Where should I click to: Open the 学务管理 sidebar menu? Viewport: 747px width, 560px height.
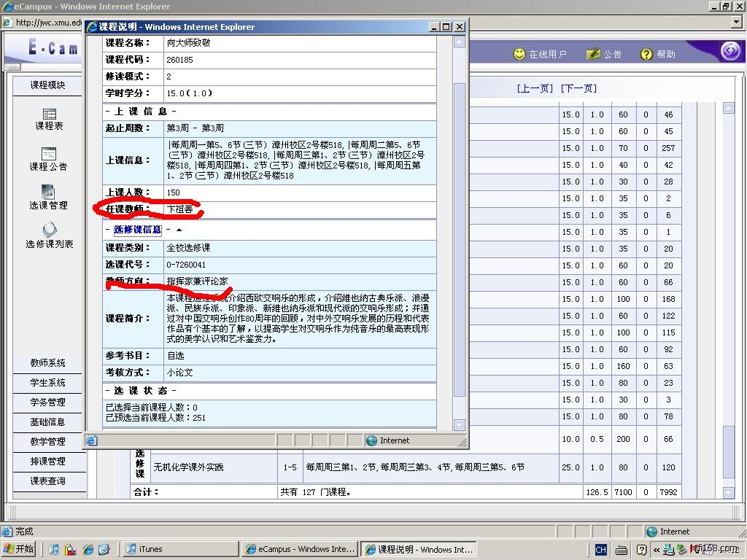pyautogui.click(x=48, y=402)
